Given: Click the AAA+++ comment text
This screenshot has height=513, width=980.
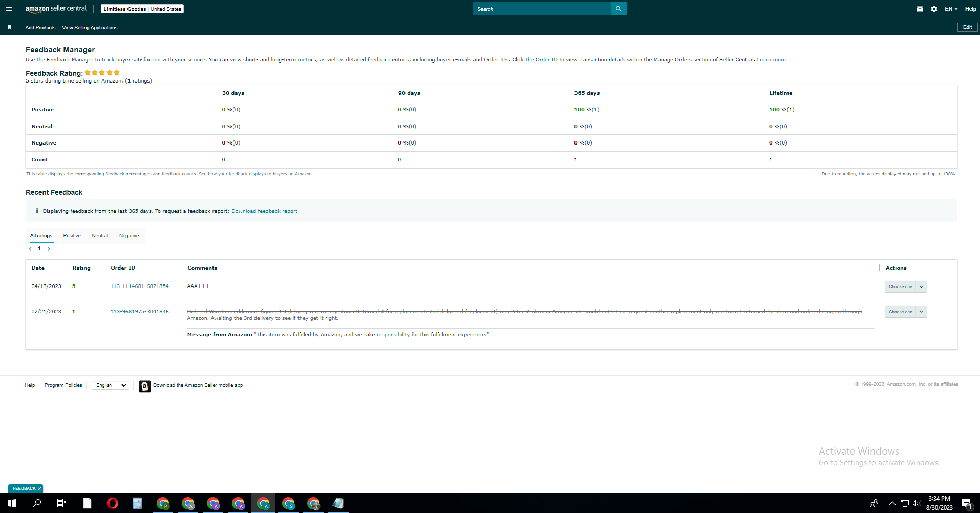Looking at the screenshot, I should 198,286.
